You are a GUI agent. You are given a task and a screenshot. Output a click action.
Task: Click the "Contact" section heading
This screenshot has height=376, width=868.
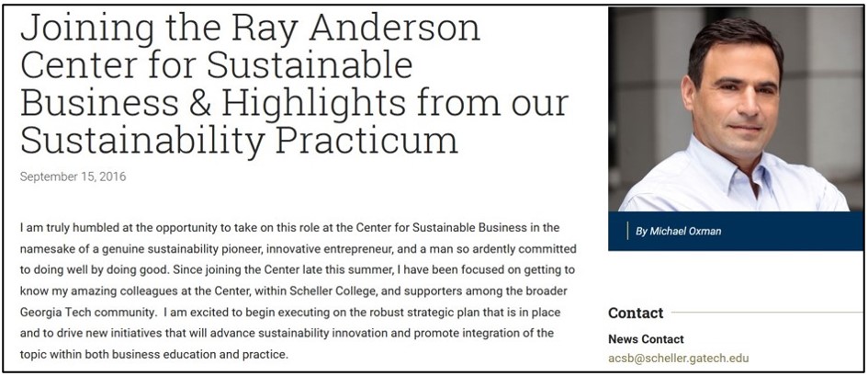click(x=636, y=313)
